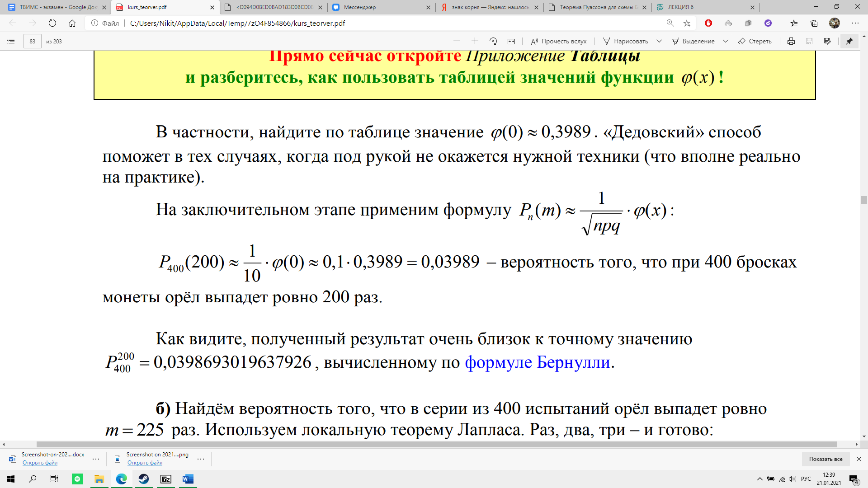The height and width of the screenshot is (488, 868).
Task: Click the horizontal scrollbar thumb
Action: 437,444
